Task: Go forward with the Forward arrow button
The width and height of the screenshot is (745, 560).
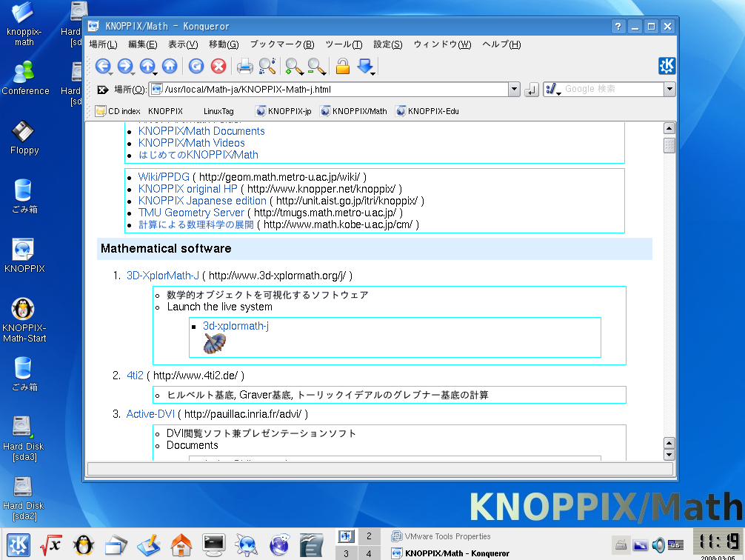Action: click(125, 66)
